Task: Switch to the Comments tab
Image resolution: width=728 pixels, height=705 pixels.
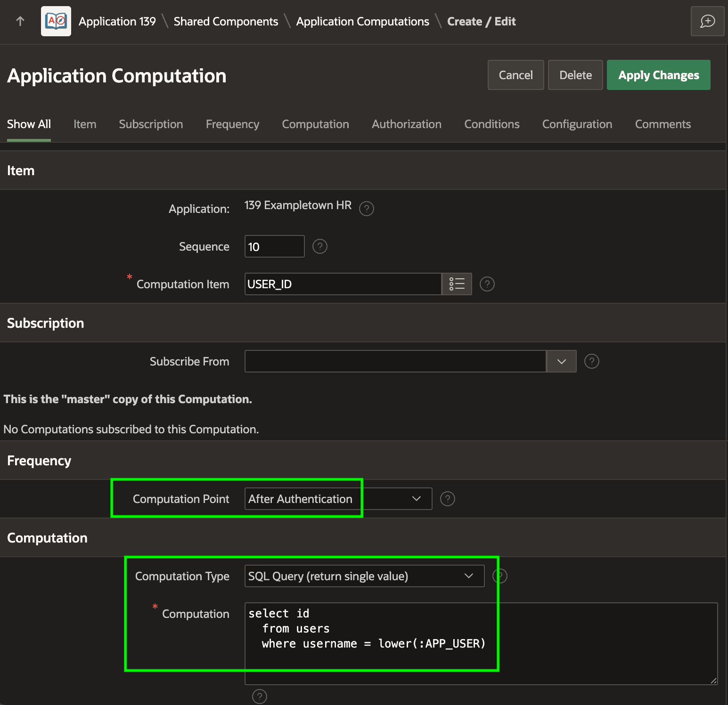Action: tap(663, 124)
